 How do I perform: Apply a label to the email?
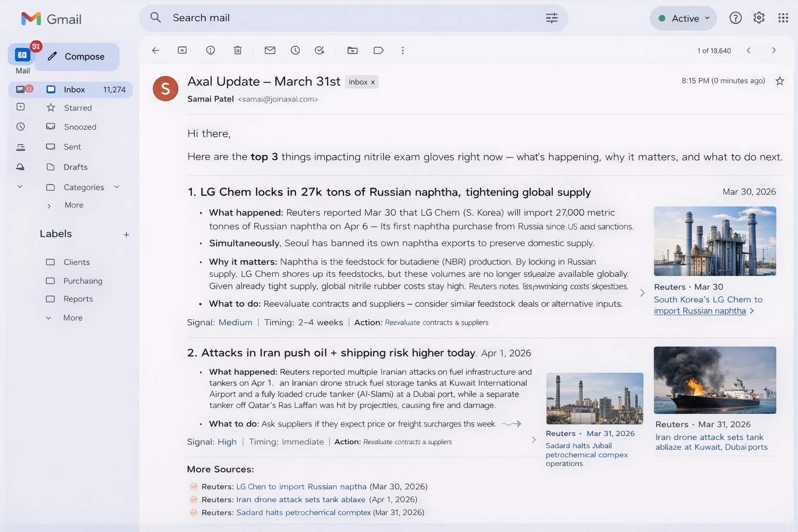(378, 50)
